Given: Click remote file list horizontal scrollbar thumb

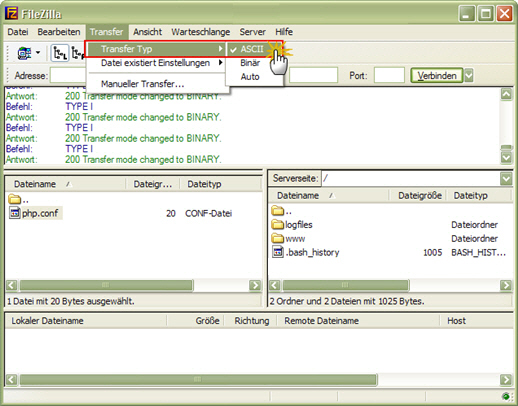Looking at the screenshot, I should click(x=346, y=285).
